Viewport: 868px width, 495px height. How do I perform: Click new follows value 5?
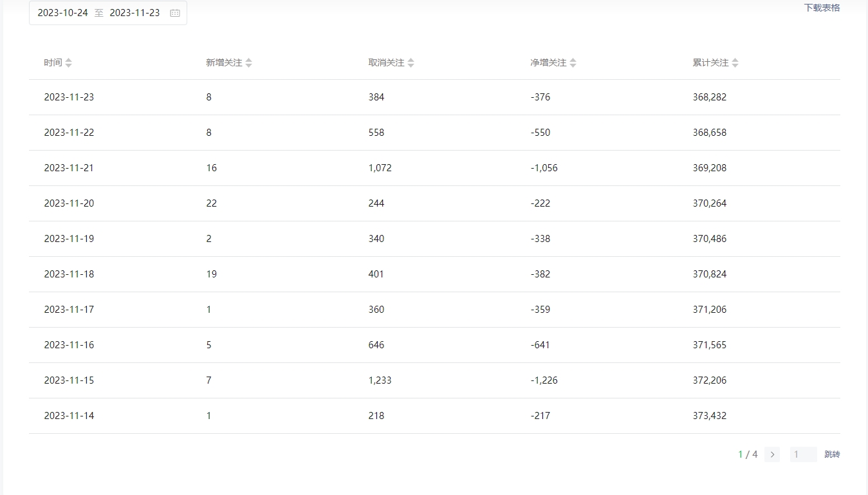click(209, 345)
